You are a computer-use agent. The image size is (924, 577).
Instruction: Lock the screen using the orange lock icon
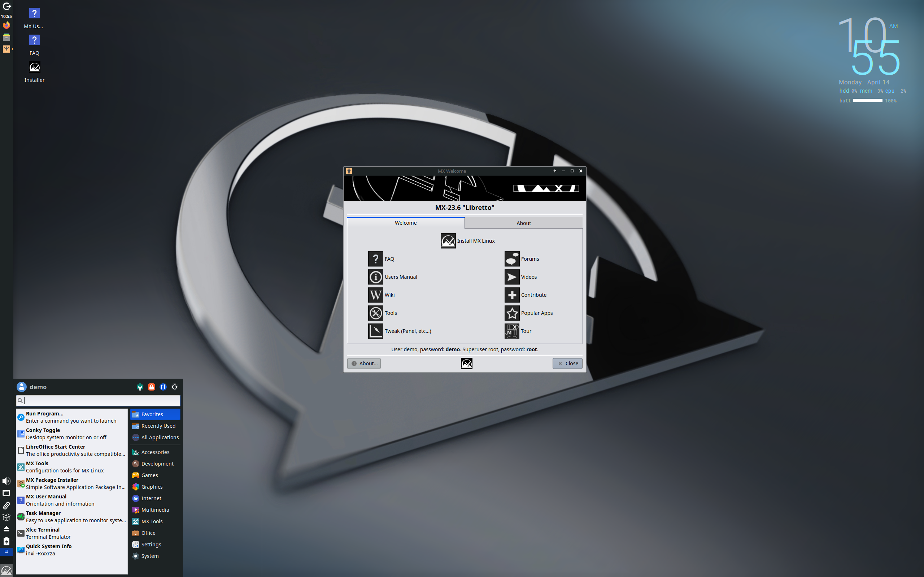[151, 387]
